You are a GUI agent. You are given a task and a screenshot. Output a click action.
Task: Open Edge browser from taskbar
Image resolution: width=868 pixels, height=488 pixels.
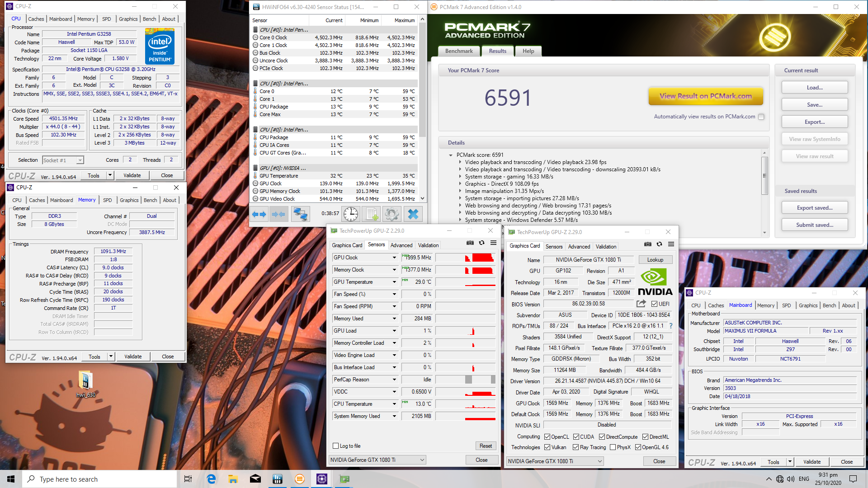211,479
